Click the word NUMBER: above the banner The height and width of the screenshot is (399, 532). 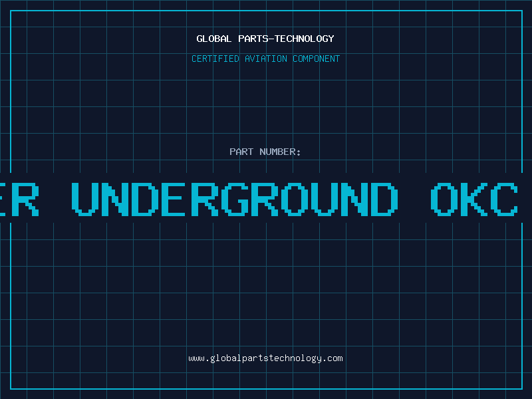click(x=281, y=152)
